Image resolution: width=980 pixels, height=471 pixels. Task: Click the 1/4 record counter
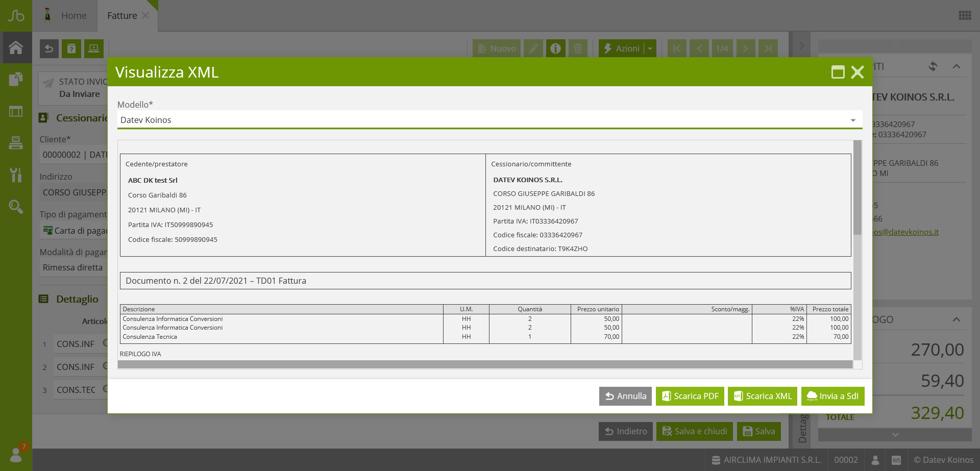(x=722, y=48)
